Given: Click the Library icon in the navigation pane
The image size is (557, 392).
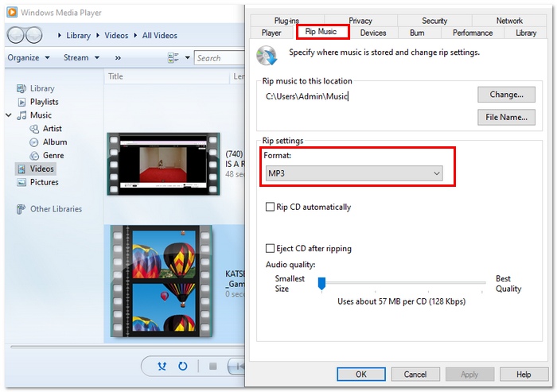Looking at the screenshot, I should (x=21, y=88).
